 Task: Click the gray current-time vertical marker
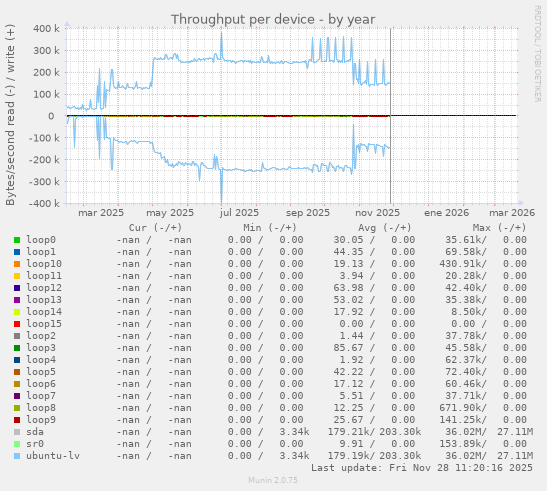click(x=390, y=115)
